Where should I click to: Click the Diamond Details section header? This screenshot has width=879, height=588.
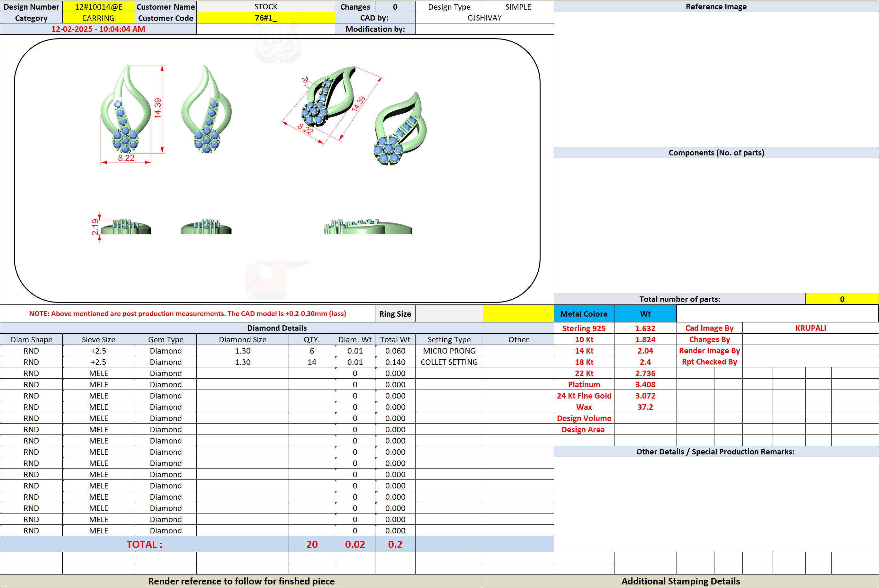[x=277, y=328]
